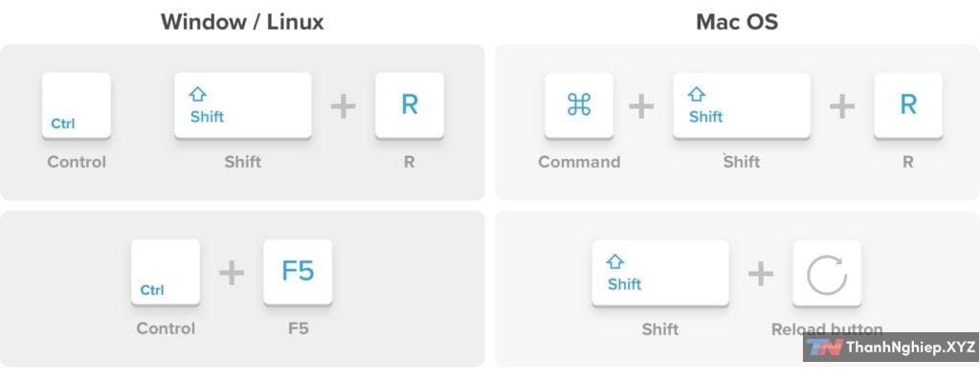Click the 'Reload button' text label
This screenshot has width=980, height=382.
(827, 328)
